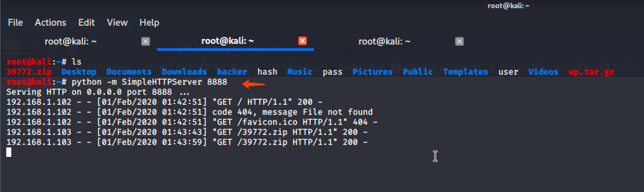Screen dimensions: 644x192
Task: Open the View menu
Action: coord(117,23)
